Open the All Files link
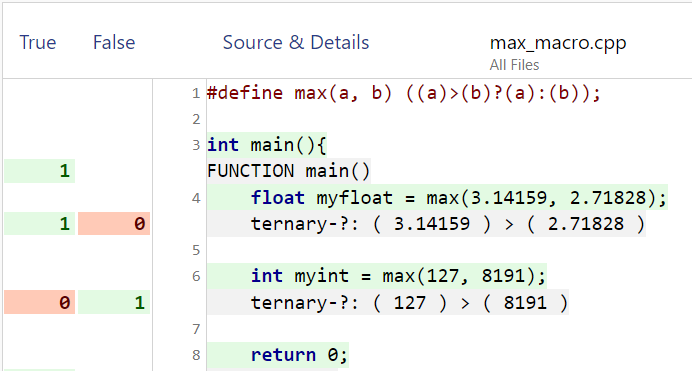 (514, 65)
